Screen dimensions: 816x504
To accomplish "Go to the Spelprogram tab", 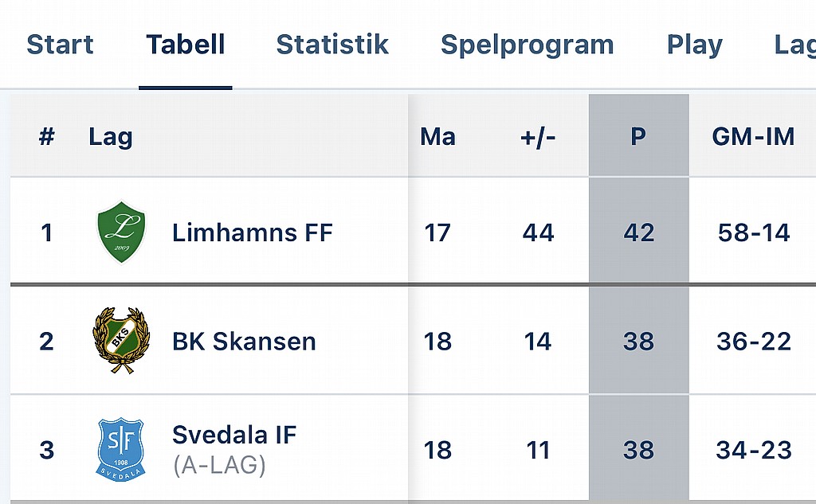I will (x=527, y=45).
